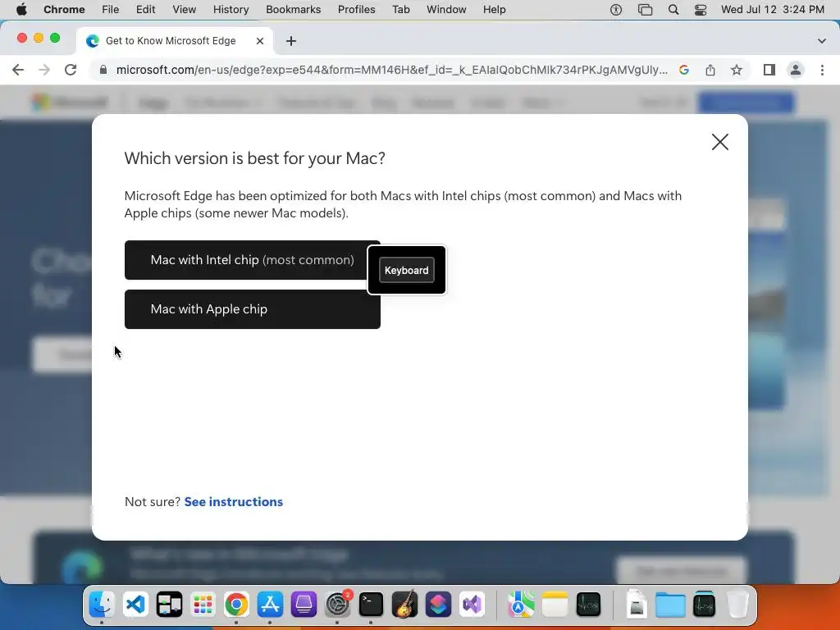Open Google icon in address bar
The height and width of the screenshot is (630, 840).
click(683, 70)
